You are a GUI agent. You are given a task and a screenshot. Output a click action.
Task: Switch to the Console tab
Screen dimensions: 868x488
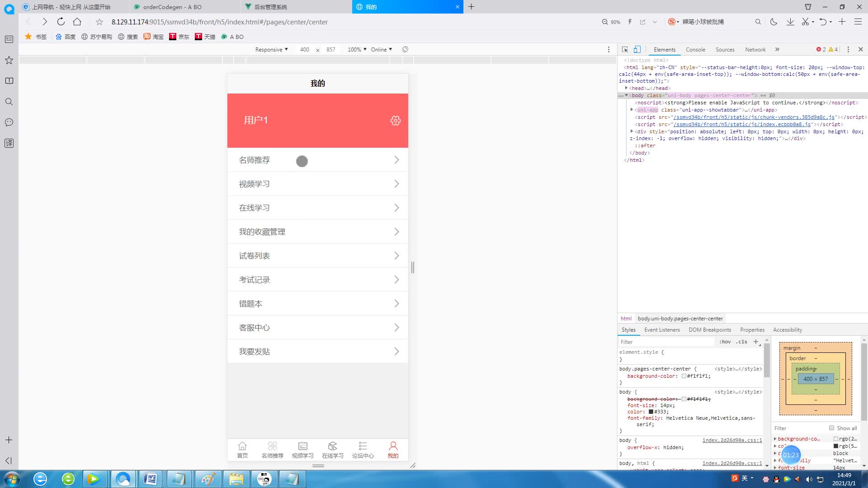click(x=695, y=50)
